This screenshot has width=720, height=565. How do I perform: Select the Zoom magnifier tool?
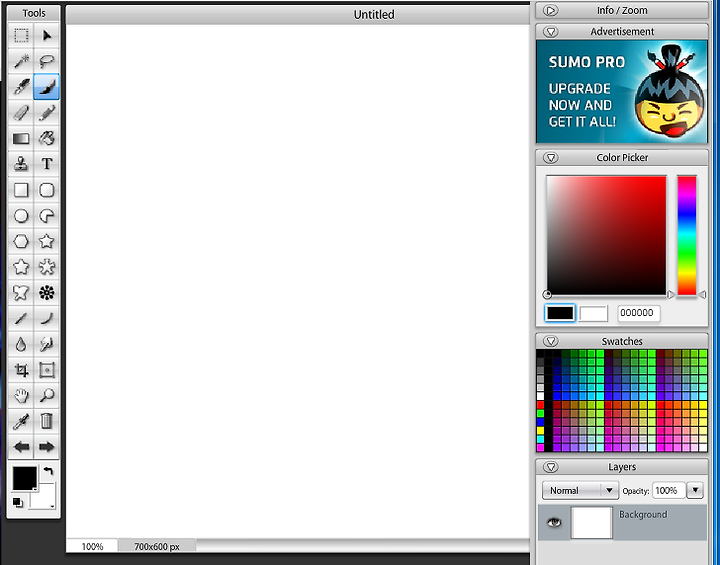pyautogui.click(x=46, y=396)
